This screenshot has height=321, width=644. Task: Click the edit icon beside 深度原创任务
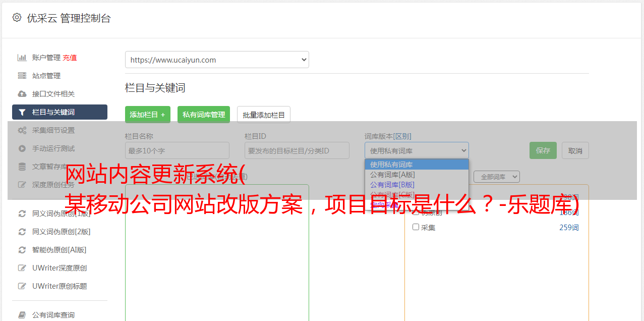click(22, 185)
